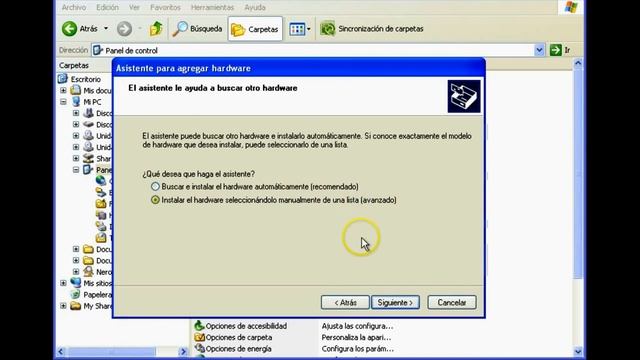Click the folder pane scroll left arrow
The width and height of the screenshot is (640, 360).
pos(61,351)
